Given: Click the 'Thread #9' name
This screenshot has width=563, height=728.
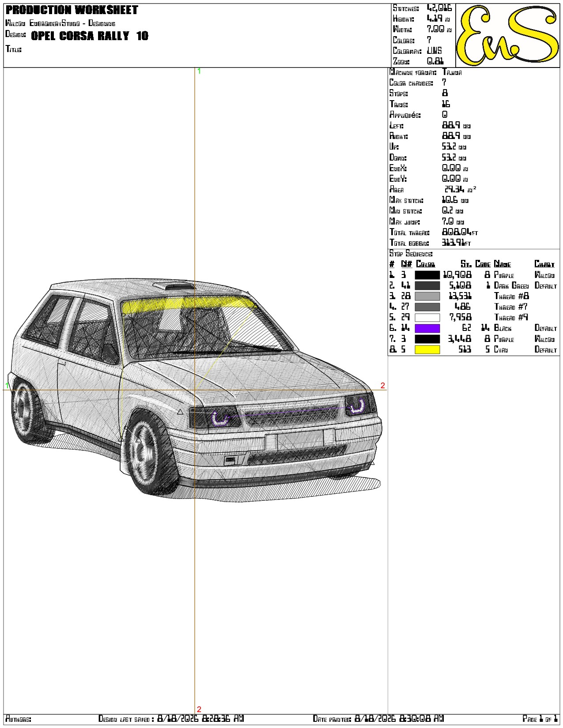Looking at the screenshot, I should (x=510, y=317).
